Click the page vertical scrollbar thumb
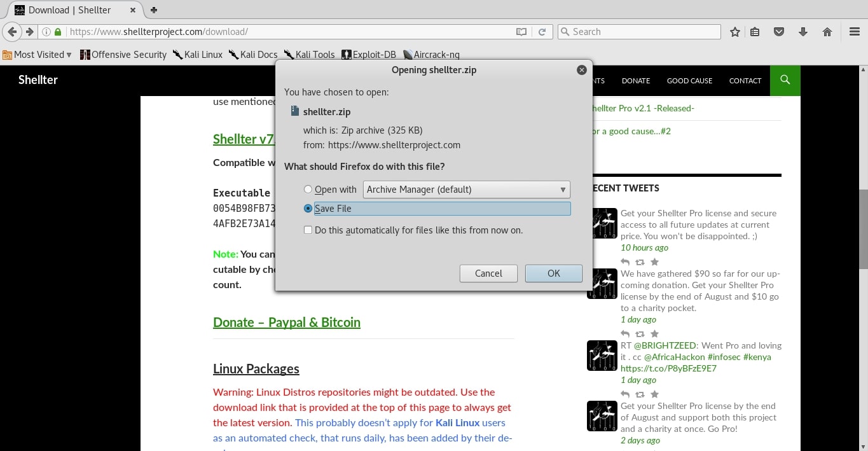This screenshot has height=451, width=868. pyautogui.click(x=863, y=229)
